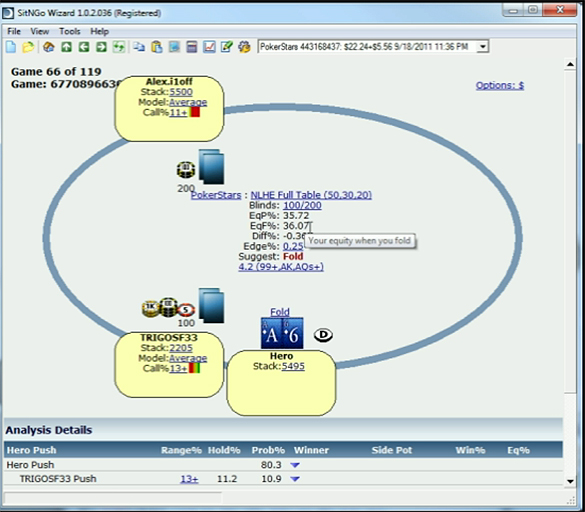Click the green up arrow toolbar icon
Image resolution: width=585 pixels, height=512 pixels.
click(x=66, y=47)
